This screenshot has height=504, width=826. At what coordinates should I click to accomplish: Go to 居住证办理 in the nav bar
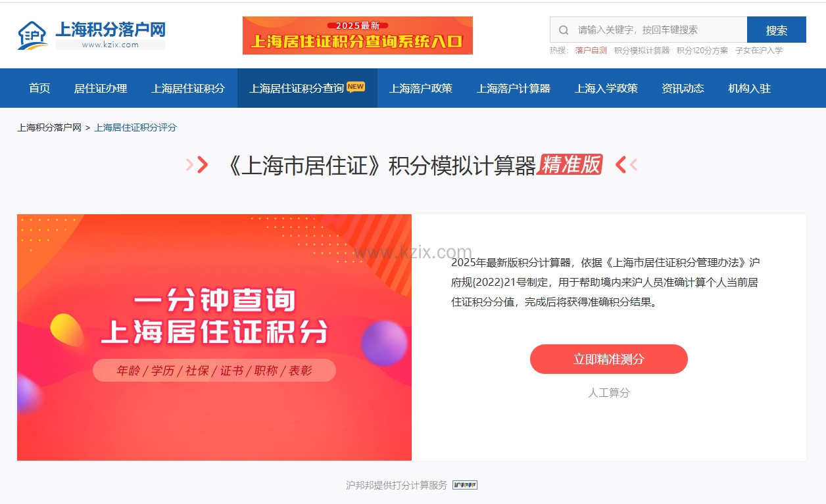(101, 88)
